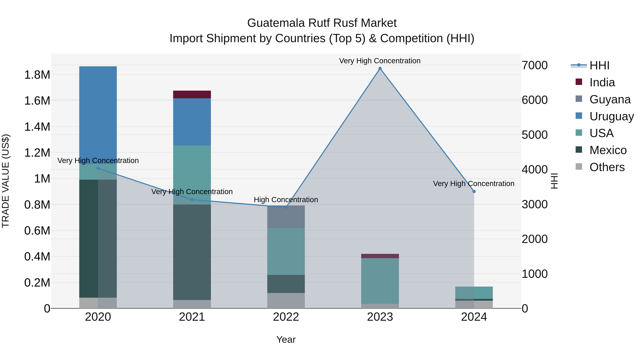Click the Others gray legend swatch
This screenshot has width=644, height=362.
[x=579, y=167]
